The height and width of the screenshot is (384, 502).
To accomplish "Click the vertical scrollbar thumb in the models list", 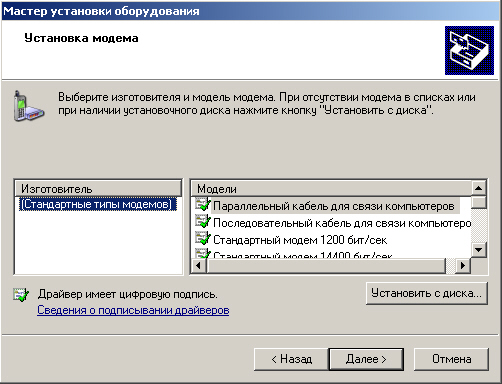I will coord(479,202).
